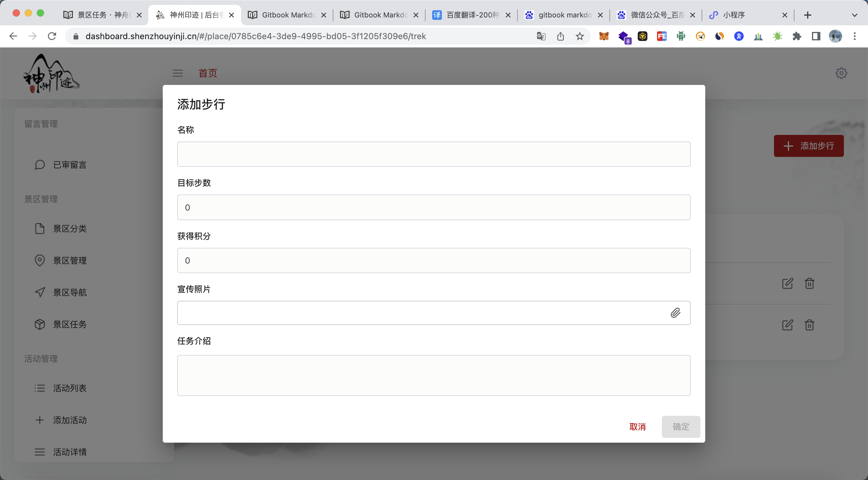The image size is (868, 480).
Task: Open the MetaMask fox extension
Action: click(604, 36)
